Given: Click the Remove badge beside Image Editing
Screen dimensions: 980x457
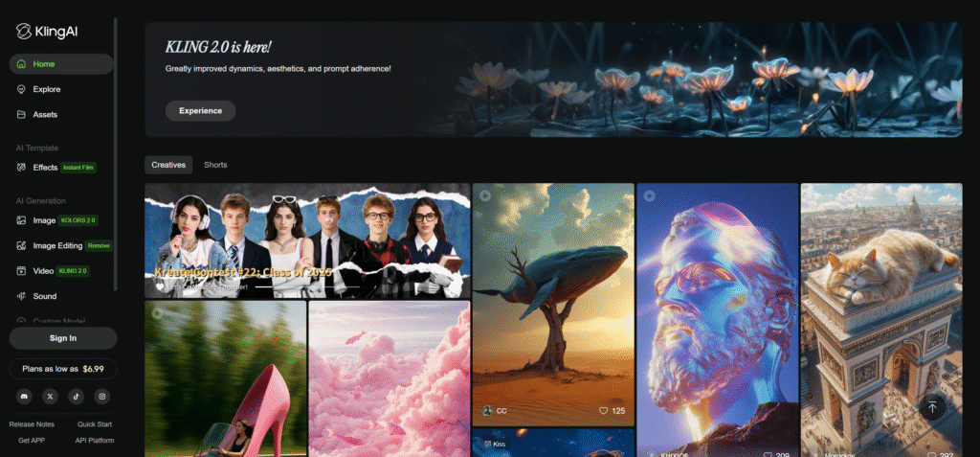Looking at the screenshot, I should [x=99, y=246].
